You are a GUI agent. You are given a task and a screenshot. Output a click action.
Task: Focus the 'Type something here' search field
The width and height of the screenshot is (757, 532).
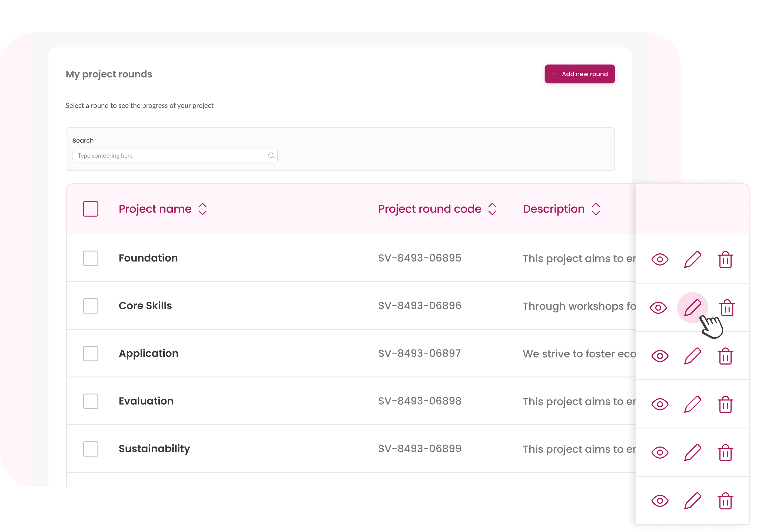coord(175,156)
